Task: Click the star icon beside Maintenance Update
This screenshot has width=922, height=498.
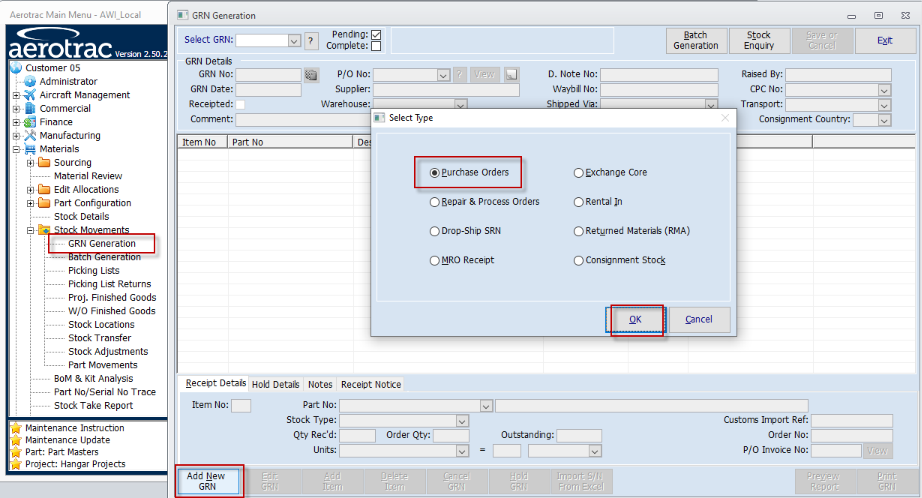Action: click(x=16, y=440)
